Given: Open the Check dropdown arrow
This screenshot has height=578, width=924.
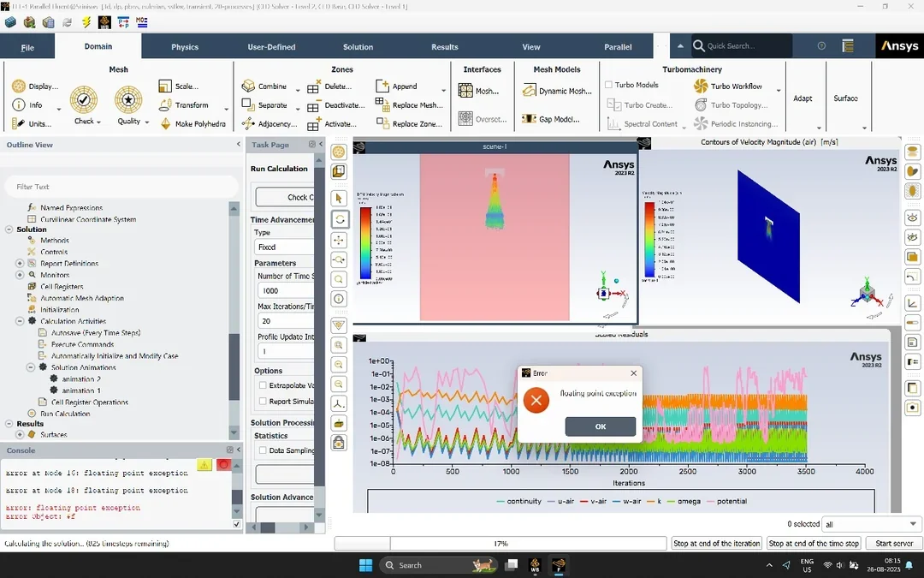Looking at the screenshot, I should (98, 122).
